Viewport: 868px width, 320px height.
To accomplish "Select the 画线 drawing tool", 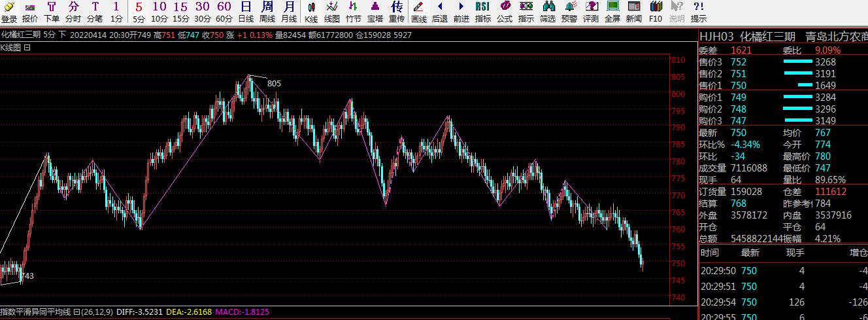I will click(418, 12).
